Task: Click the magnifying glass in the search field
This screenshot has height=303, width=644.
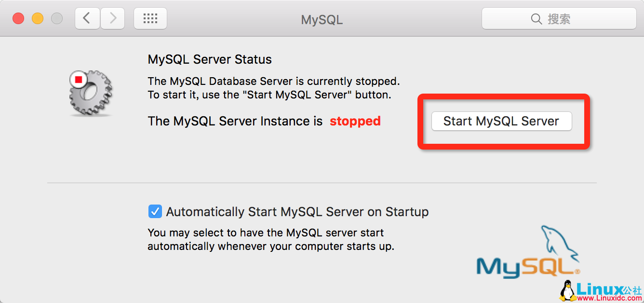Action: tap(537, 19)
